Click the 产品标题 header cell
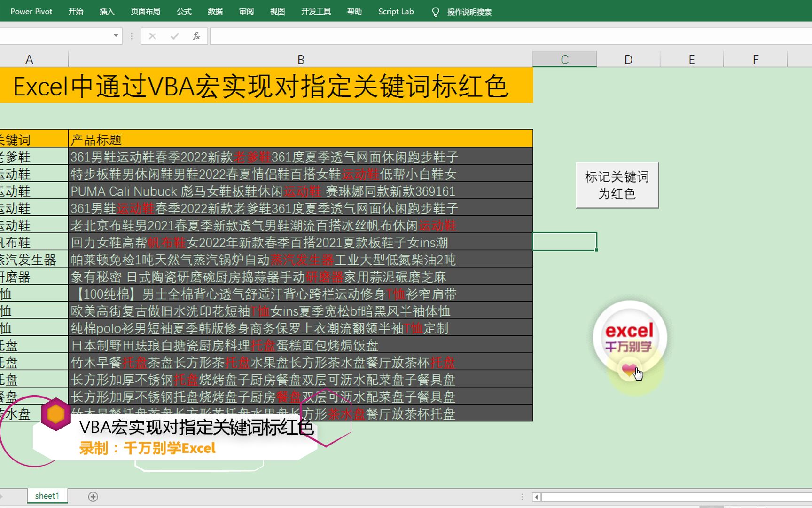 pyautogui.click(x=301, y=139)
